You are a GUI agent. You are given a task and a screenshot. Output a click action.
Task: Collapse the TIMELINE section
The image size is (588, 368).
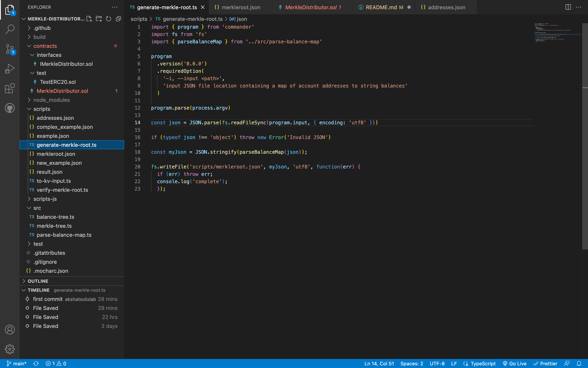(72, 290)
